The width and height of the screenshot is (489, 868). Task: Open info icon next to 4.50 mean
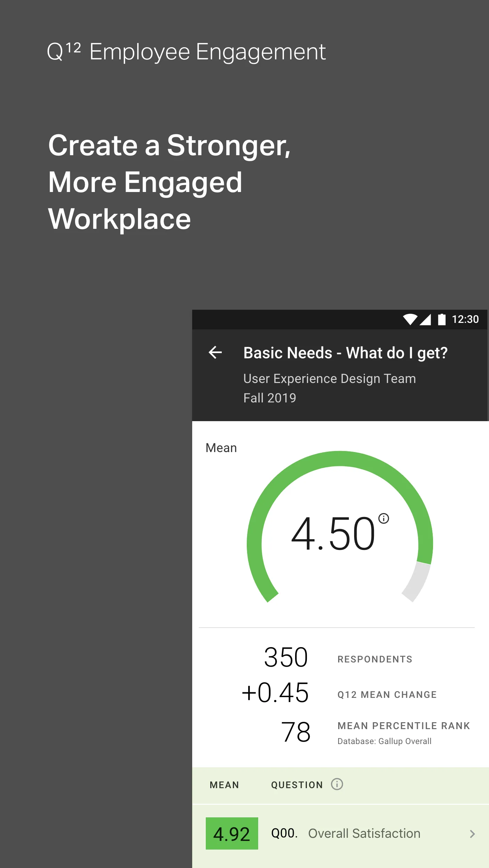383,518
